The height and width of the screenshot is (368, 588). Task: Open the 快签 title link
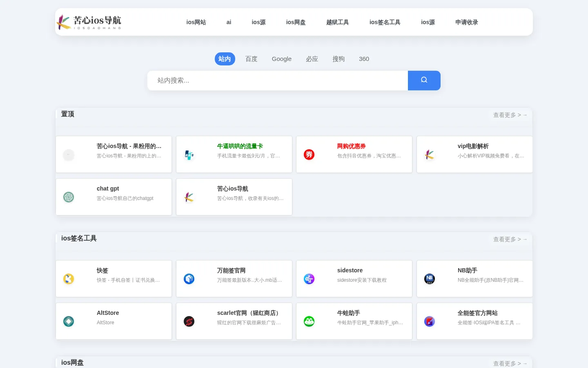click(x=102, y=270)
